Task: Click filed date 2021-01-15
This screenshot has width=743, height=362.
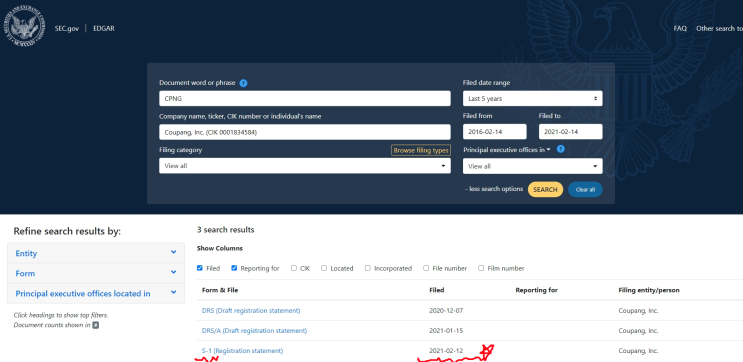Action: [446, 331]
